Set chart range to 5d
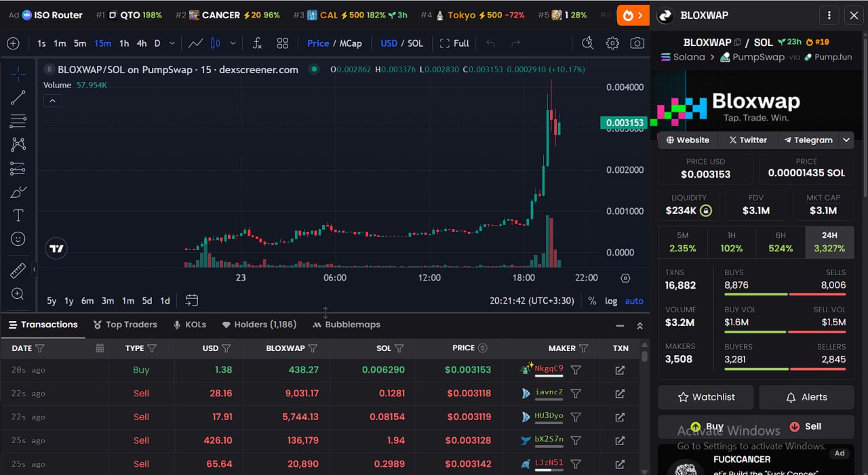The height and width of the screenshot is (475, 868). (x=146, y=301)
